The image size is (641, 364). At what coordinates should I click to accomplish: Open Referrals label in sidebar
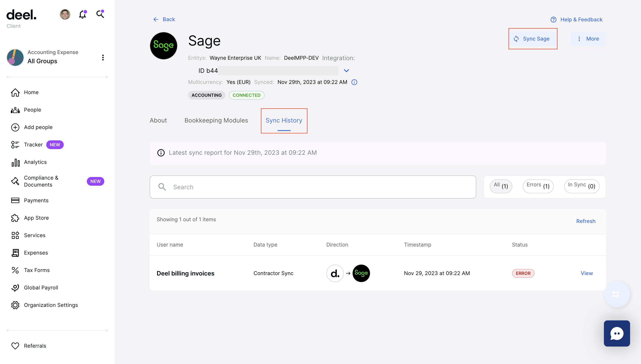35,346
